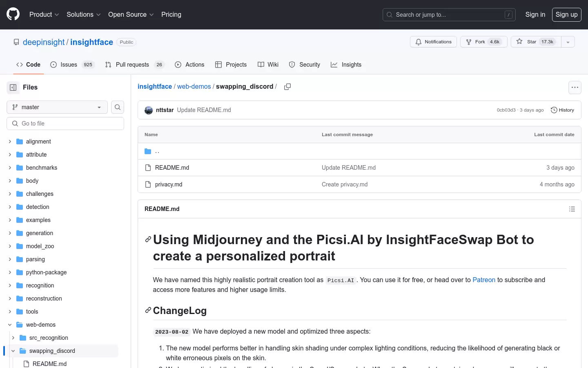Open the Wiki tab
This screenshot has height=368, width=588.
pyautogui.click(x=268, y=65)
